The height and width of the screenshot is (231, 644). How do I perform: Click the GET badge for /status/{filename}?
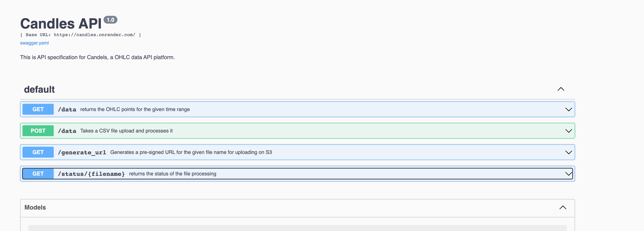(x=38, y=174)
